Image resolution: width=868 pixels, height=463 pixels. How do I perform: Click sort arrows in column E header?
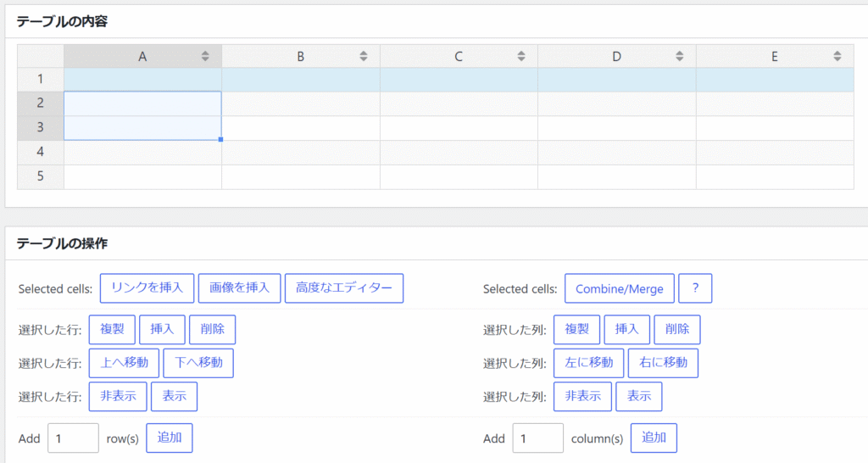tap(837, 57)
